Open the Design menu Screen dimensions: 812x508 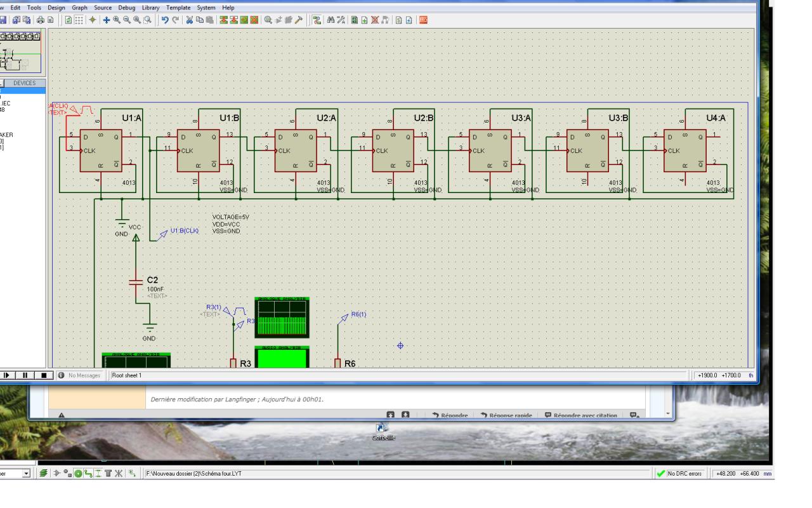click(56, 8)
